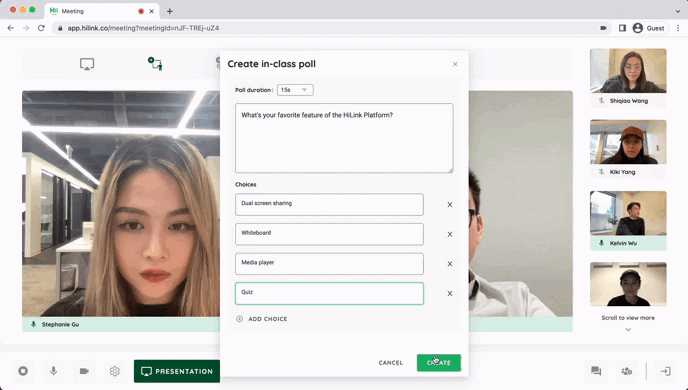Click Stephanie Gu's microphone icon
The image size is (688, 390).
point(33,325)
